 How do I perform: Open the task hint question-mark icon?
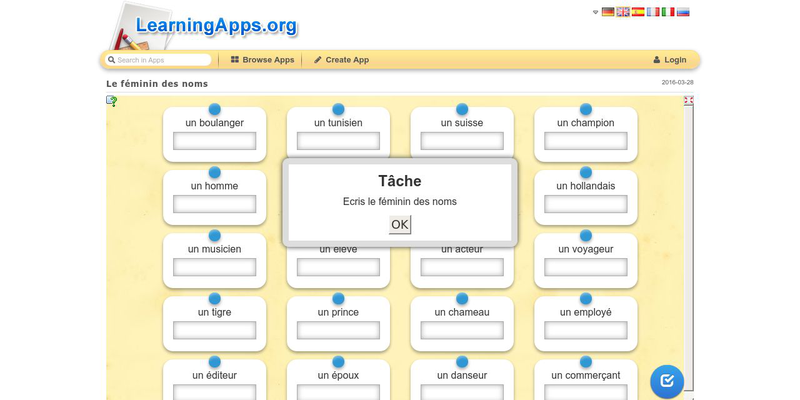(112, 100)
